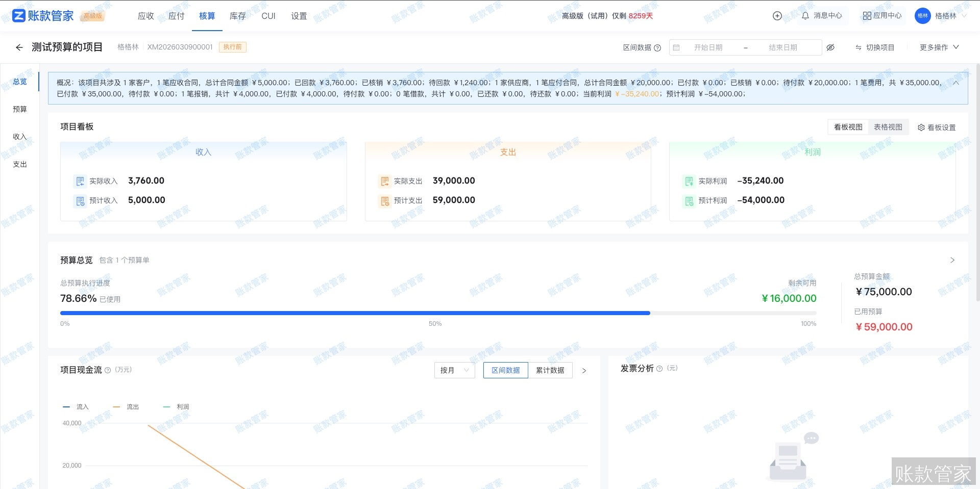The height and width of the screenshot is (489, 980).
Task: Open 预算总览 details arrow
Action: tap(952, 260)
